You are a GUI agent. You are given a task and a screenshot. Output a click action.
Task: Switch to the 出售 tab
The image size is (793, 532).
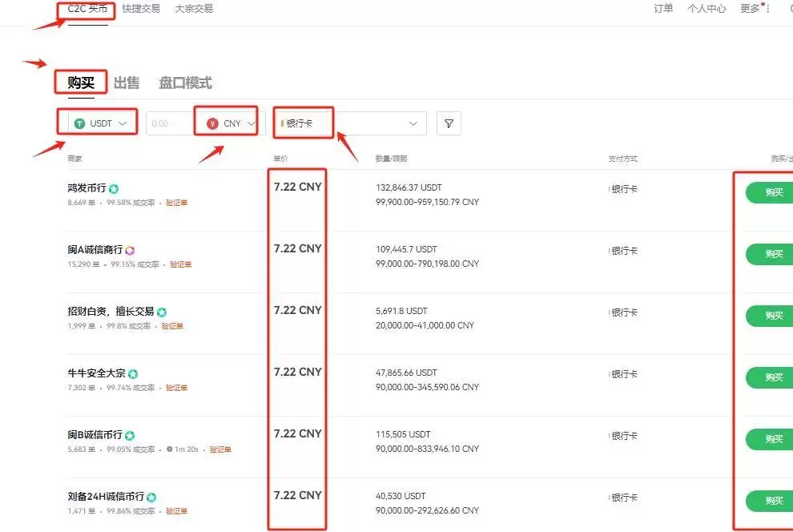click(x=127, y=83)
